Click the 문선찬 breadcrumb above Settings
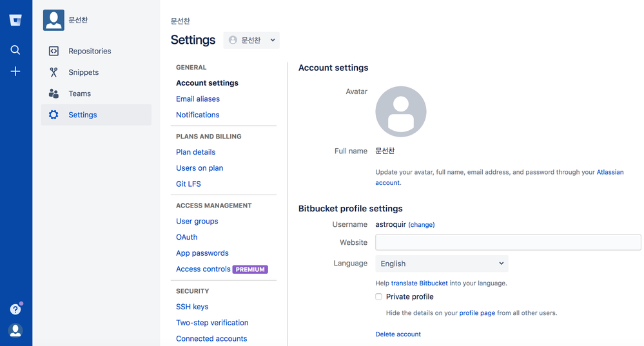644x346 pixels. tap(181, 21)
